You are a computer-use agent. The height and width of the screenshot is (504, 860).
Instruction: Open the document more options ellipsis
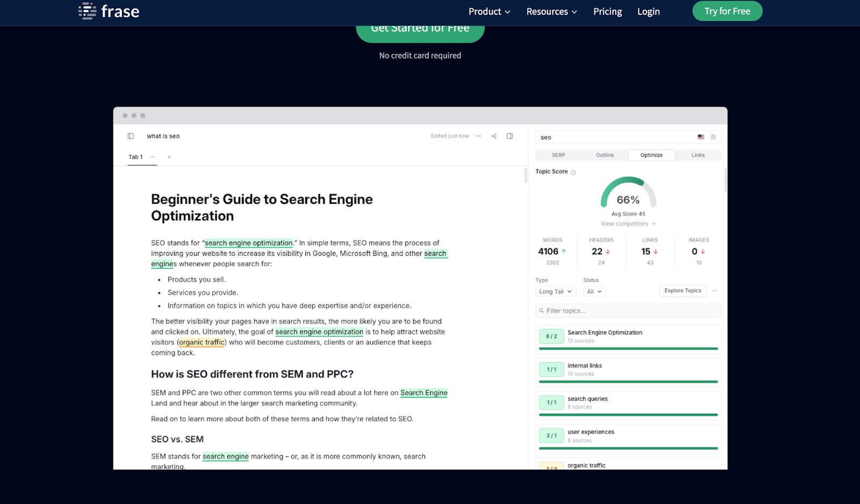coord(478,136)
